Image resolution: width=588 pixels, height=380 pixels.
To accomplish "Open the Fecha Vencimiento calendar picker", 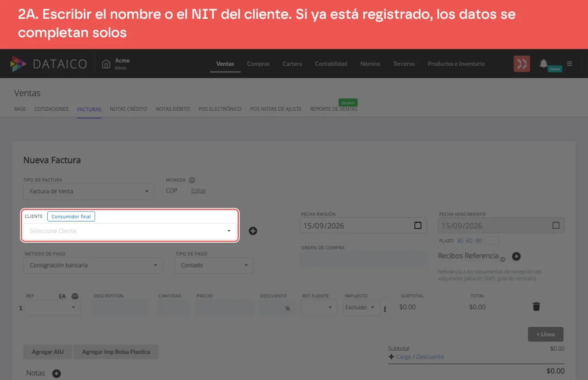I will coord(556,225).
